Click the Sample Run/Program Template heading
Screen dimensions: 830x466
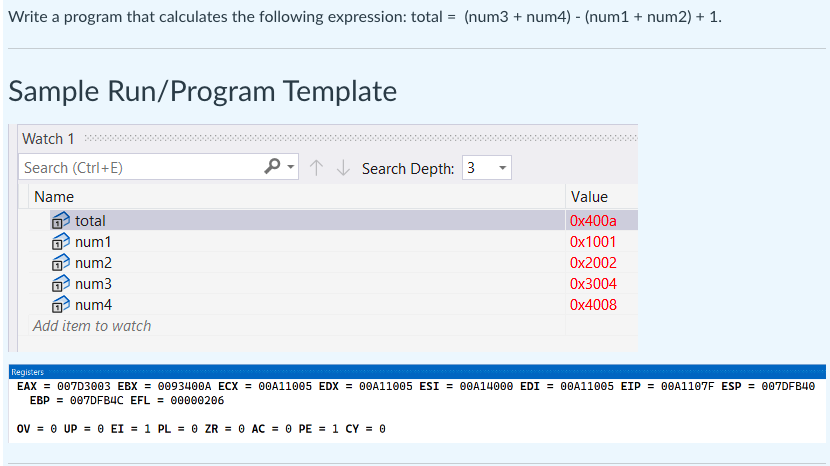pyautogui.click(x=202, y=91)
